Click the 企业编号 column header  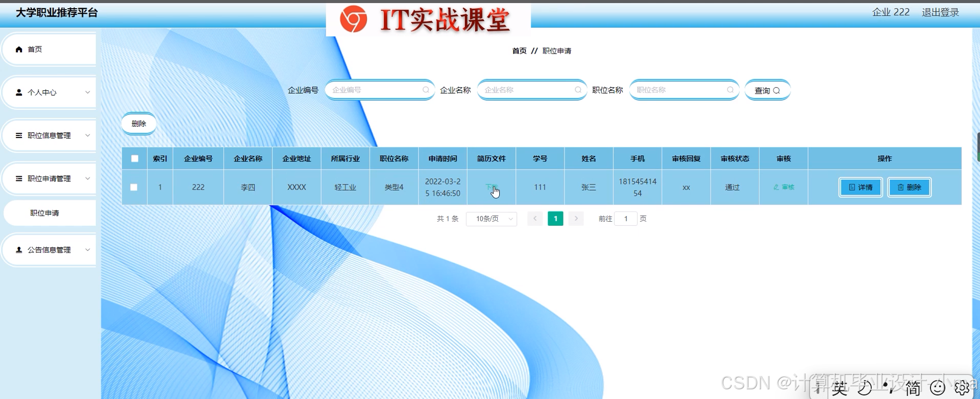[x=198, y=159]
